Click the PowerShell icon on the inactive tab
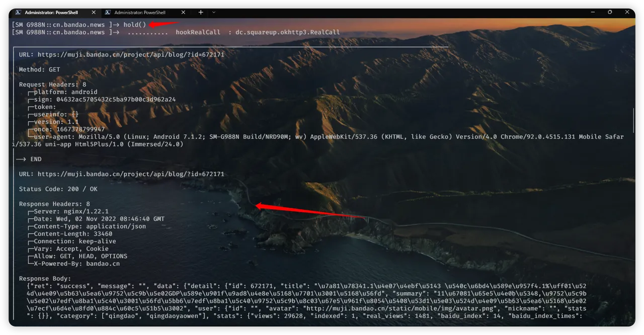 (x=107, y=12)
